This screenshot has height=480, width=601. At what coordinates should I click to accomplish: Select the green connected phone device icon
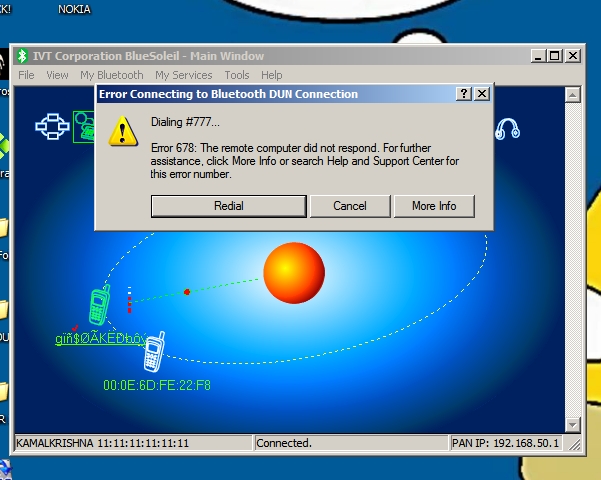98,307
